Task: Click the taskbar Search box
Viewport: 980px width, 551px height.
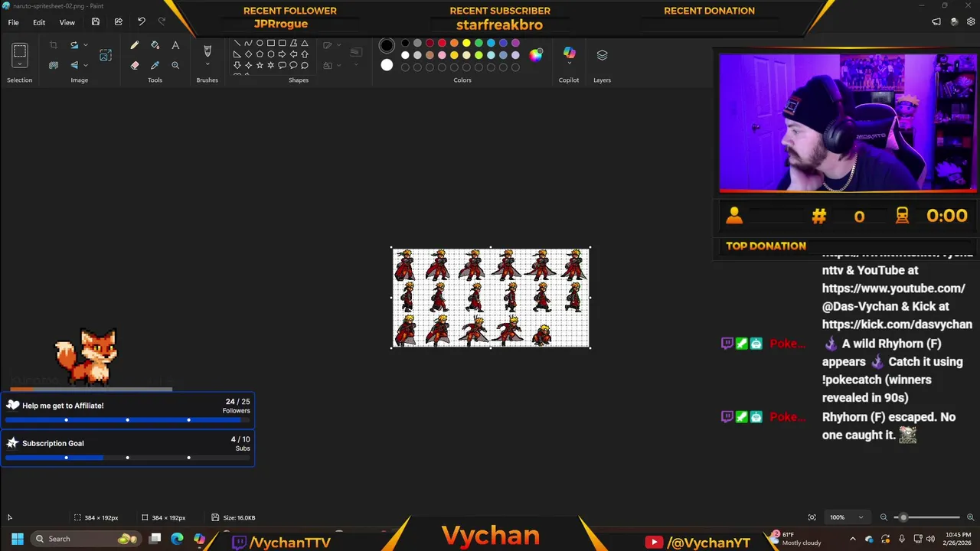Action: point(86,539)
